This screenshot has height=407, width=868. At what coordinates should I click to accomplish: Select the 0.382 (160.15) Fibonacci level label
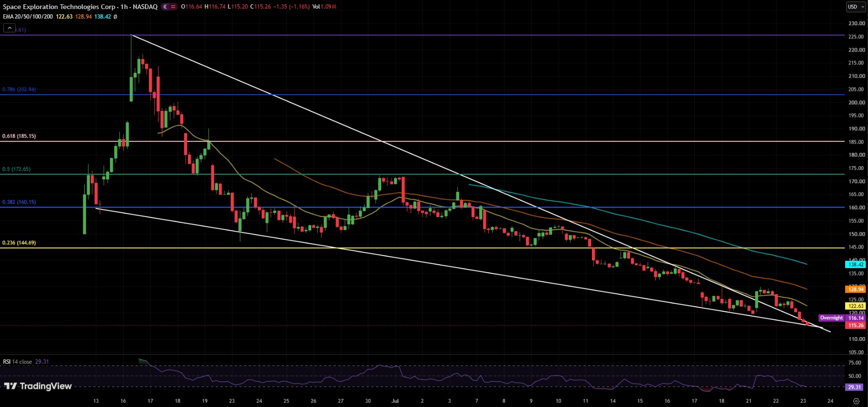click(x=19, y=202)
